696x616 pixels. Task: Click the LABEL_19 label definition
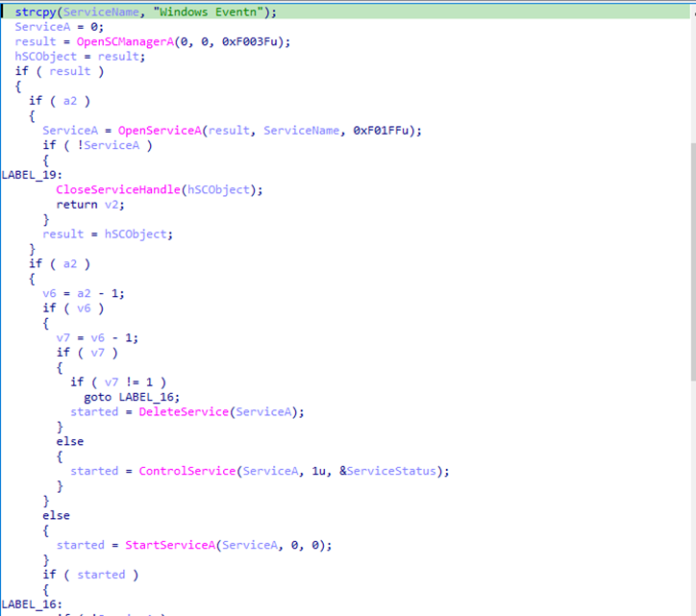click(x=31, y=175)
